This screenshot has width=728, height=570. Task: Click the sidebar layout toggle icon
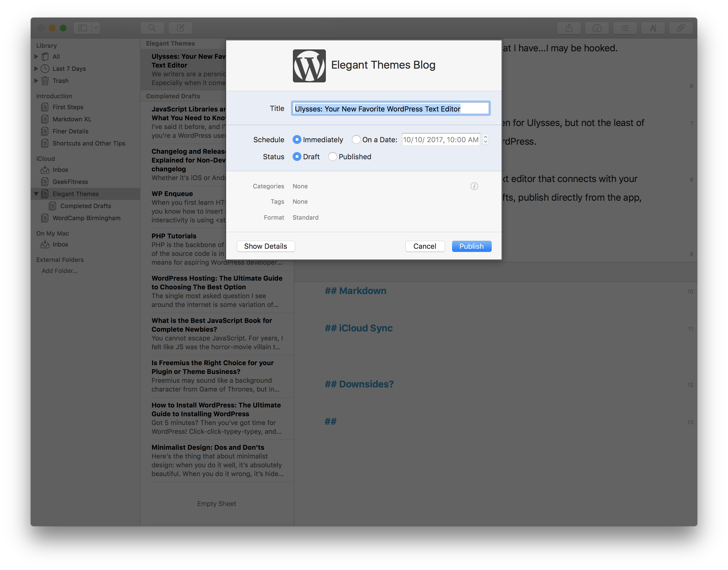82,28
